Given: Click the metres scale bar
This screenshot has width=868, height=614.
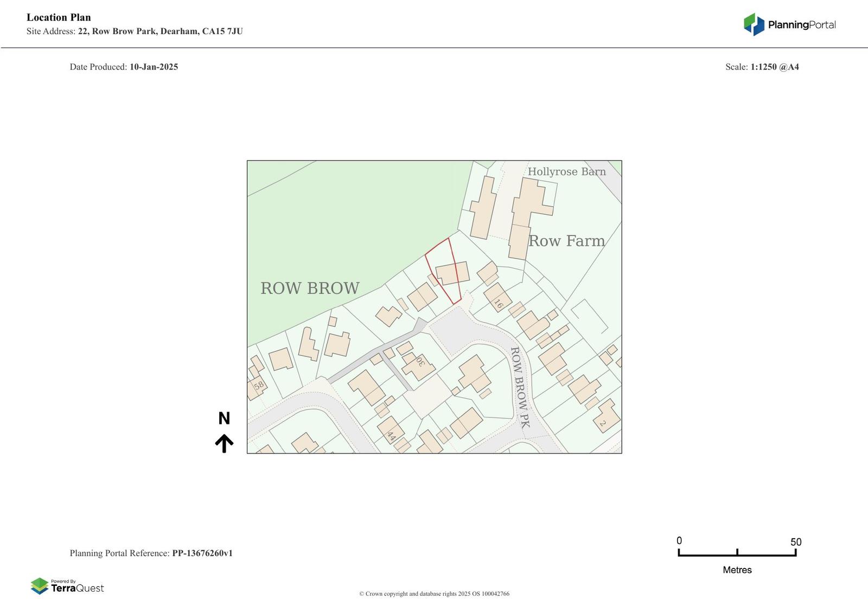Looking at the screenshot, I should [737, 553].
